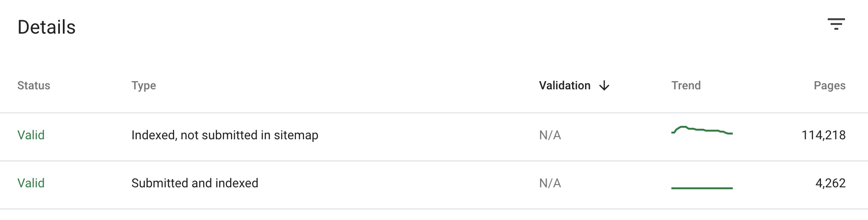The width and height of the screenshot is (868, 220).
Task: Open the filter rows icon
Action: pos(836,24)
